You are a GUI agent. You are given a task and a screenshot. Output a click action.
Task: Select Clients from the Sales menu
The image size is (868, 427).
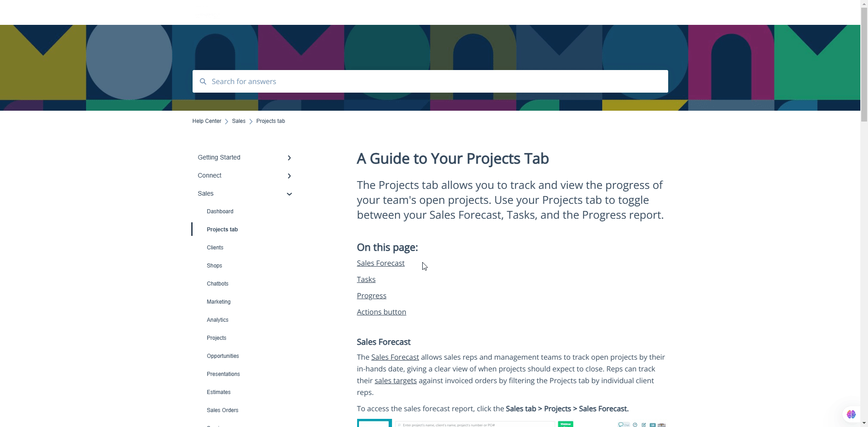[x=215, y=248]
